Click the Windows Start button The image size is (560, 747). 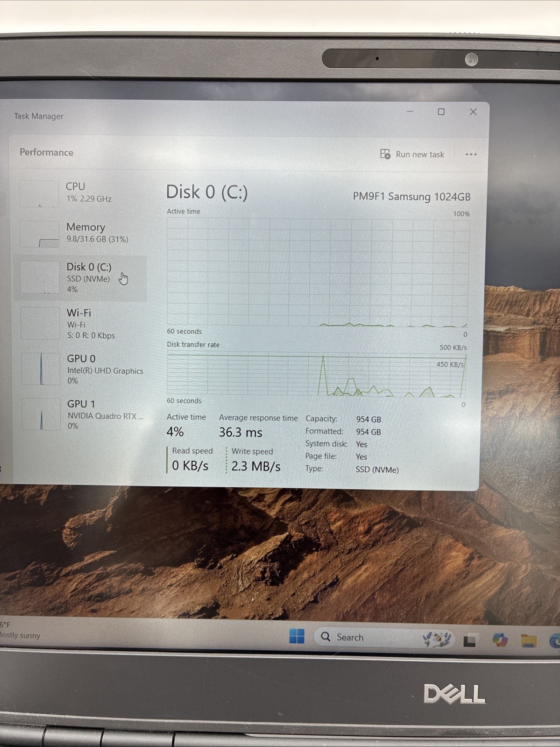point(297,636)
